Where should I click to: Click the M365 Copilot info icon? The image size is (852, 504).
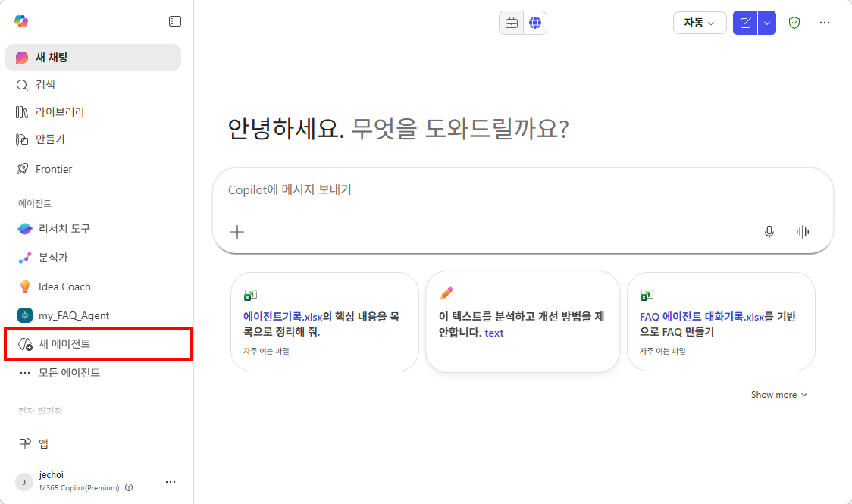point(129,487)
